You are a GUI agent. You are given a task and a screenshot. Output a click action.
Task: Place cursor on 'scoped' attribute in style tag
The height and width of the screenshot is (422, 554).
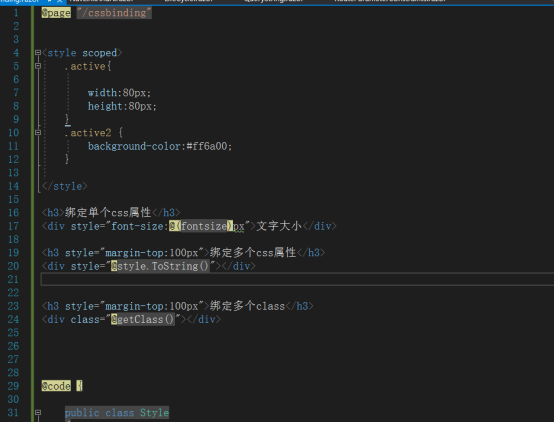tap(100, 53)
